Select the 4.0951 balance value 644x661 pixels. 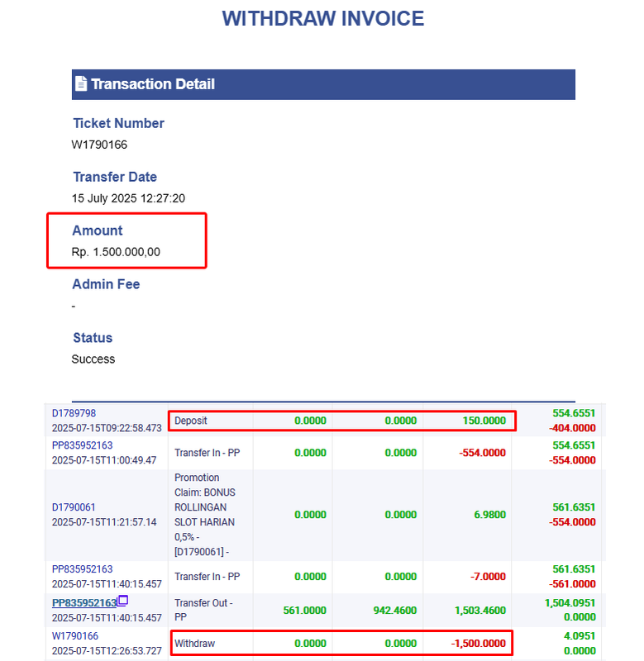(x=579, y=635)
